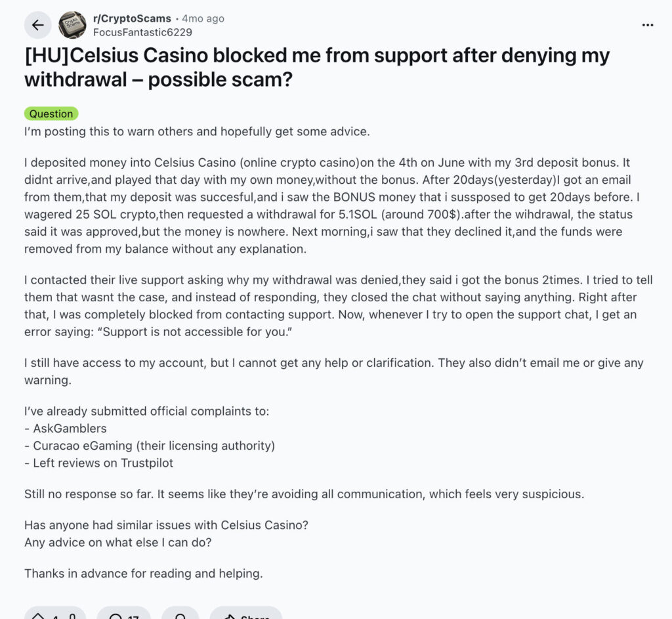Go back using the left arrow button
This screenshot has width=672, height=619.
[37, 25]
